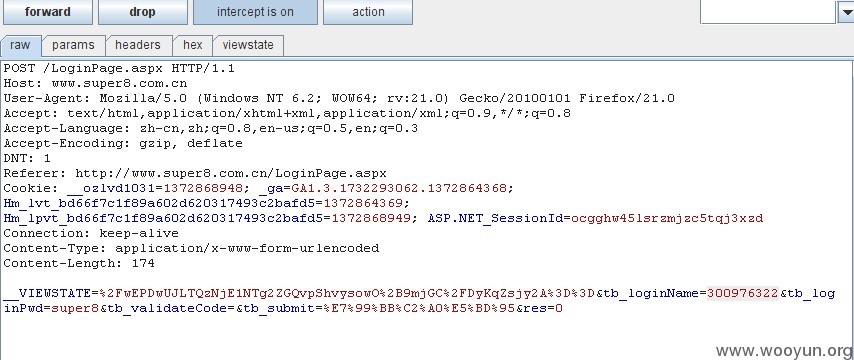
Task: Click the ASP.NET_SessionId cookie value
Action: [x=667, y=218]
